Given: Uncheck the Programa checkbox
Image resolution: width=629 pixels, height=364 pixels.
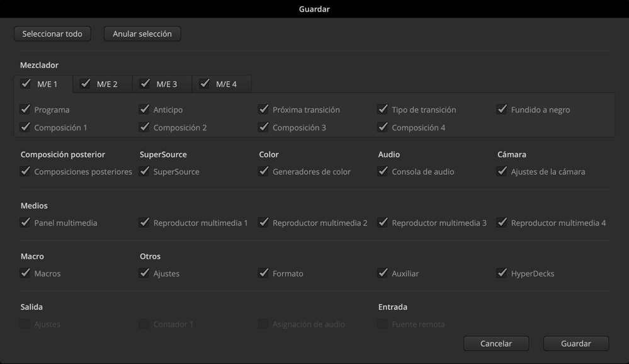Looking at the screenshot, I should [x=26, y=110].
